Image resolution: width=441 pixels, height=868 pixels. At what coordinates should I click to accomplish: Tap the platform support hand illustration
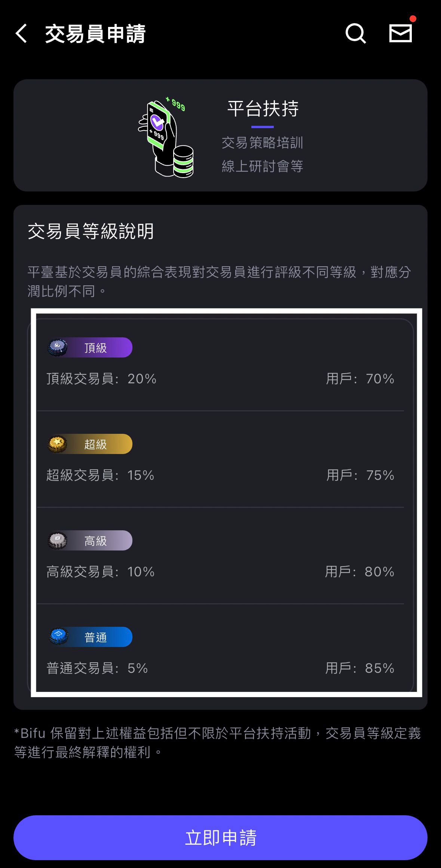point(165,138)
